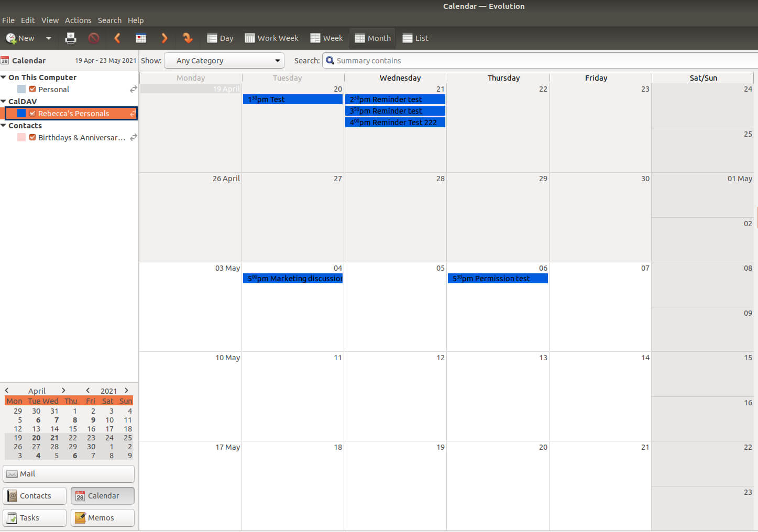Go to the previous month with the back arrow
Viewport: 758px width, 532px height.
117,38
